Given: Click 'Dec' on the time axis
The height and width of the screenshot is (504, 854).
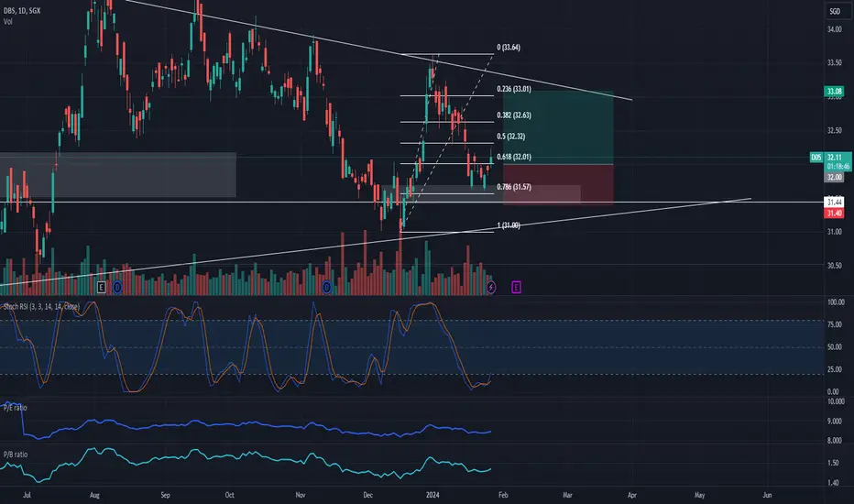Looking at the screenshot, I should pos(367,495).
